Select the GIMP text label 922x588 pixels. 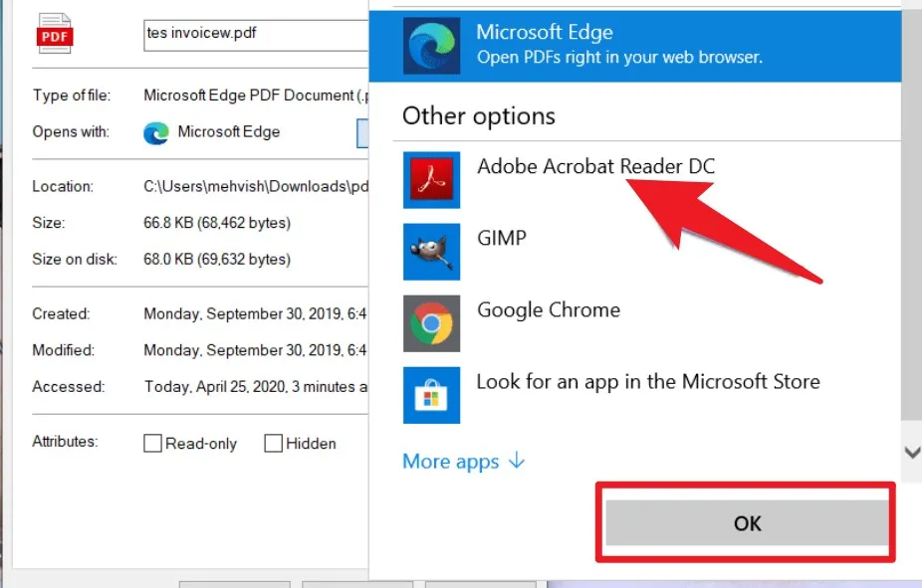pyautogui.click(x=502, y=238)
